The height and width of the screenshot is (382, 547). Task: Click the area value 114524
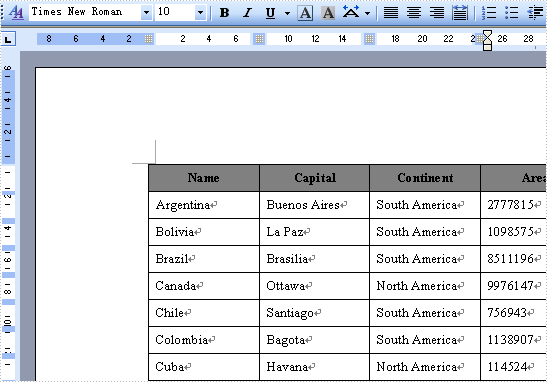[507, 367]
